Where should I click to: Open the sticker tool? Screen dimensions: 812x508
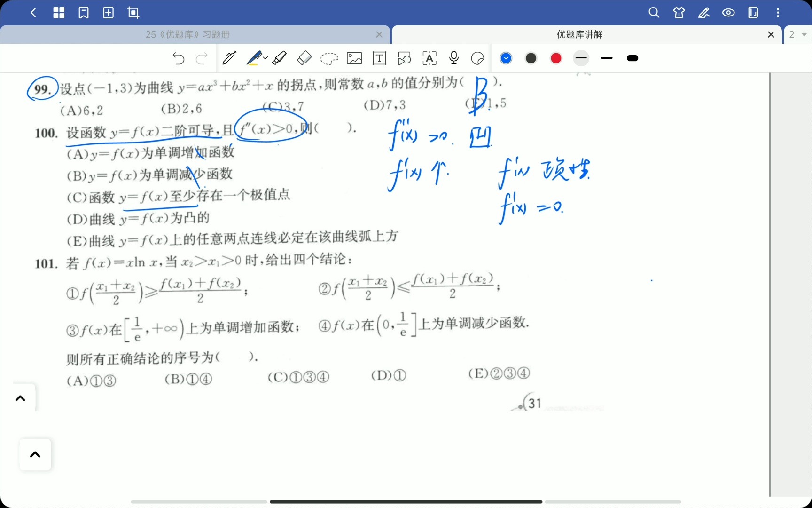click(x=477, y=58)
